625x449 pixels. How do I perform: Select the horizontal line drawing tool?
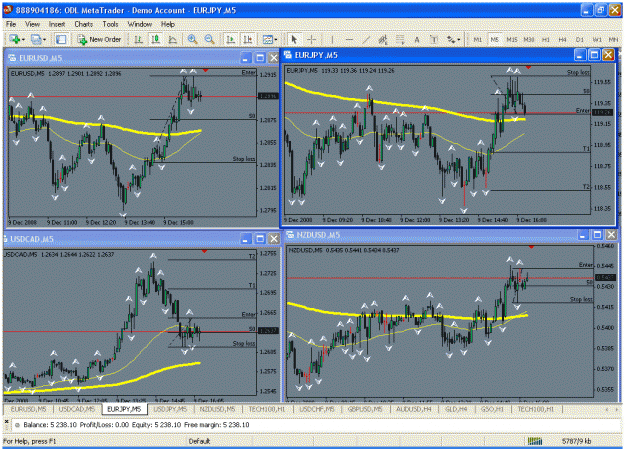coord(349,39)
